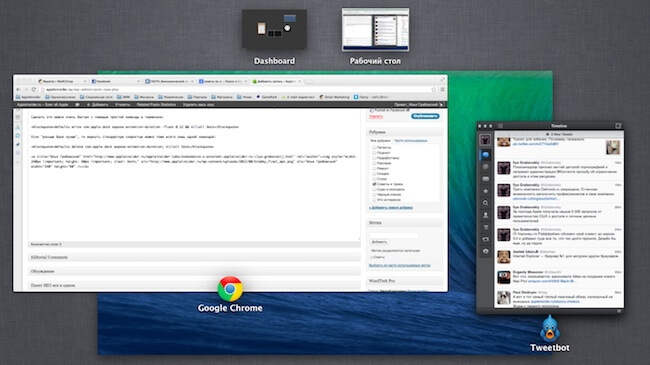650x365 pixels.
Task: Open the GamePark bookmark
Action: [267, 97]
